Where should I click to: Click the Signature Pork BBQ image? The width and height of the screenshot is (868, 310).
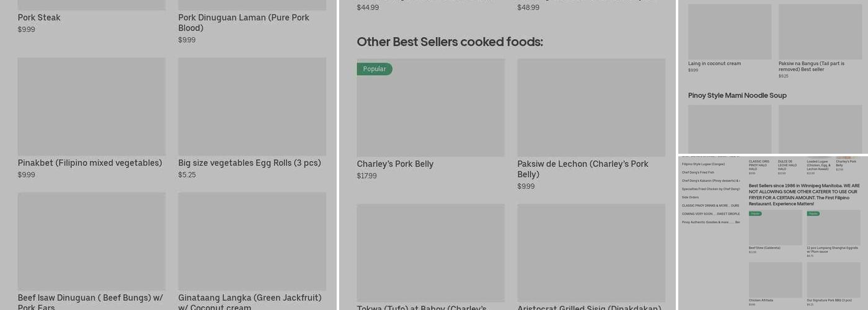pos(833,280)
